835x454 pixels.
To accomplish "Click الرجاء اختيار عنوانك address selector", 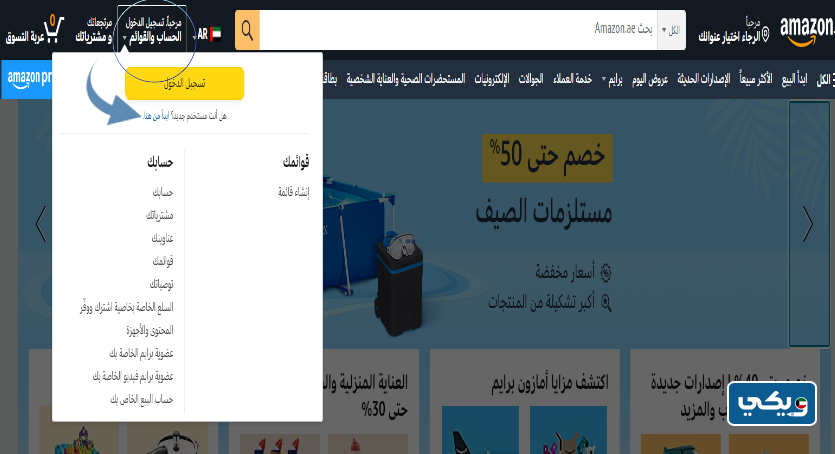I will tap(733, 31).
